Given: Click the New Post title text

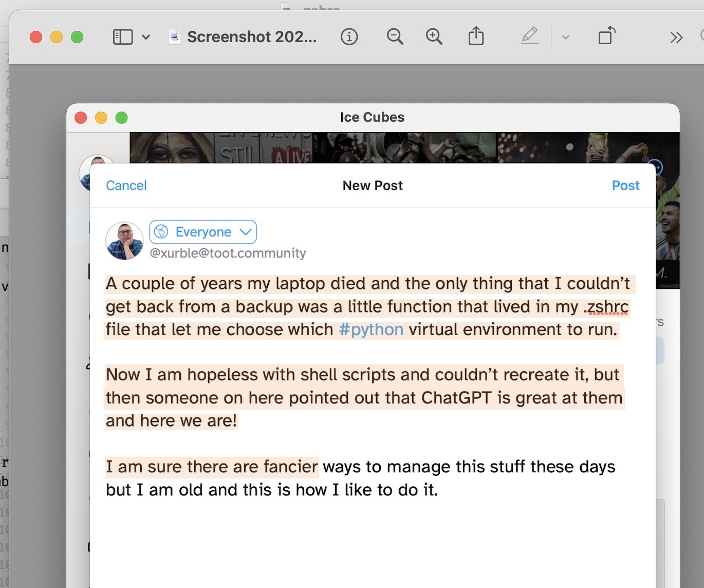Looking at the screenshot, I should (x=373, y=186).
